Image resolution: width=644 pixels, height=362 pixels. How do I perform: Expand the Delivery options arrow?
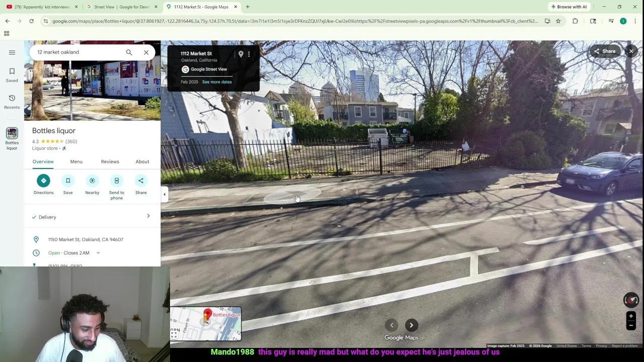pos(148,216)
